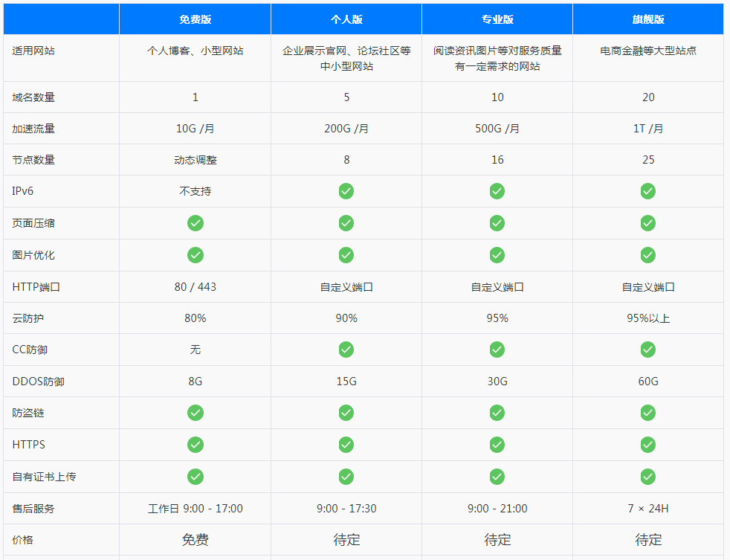Image resolution: width=730 pixels, height=560 pixels.
Task: Click the 7 × 24H support cell
Action: (x=648, y=509)
